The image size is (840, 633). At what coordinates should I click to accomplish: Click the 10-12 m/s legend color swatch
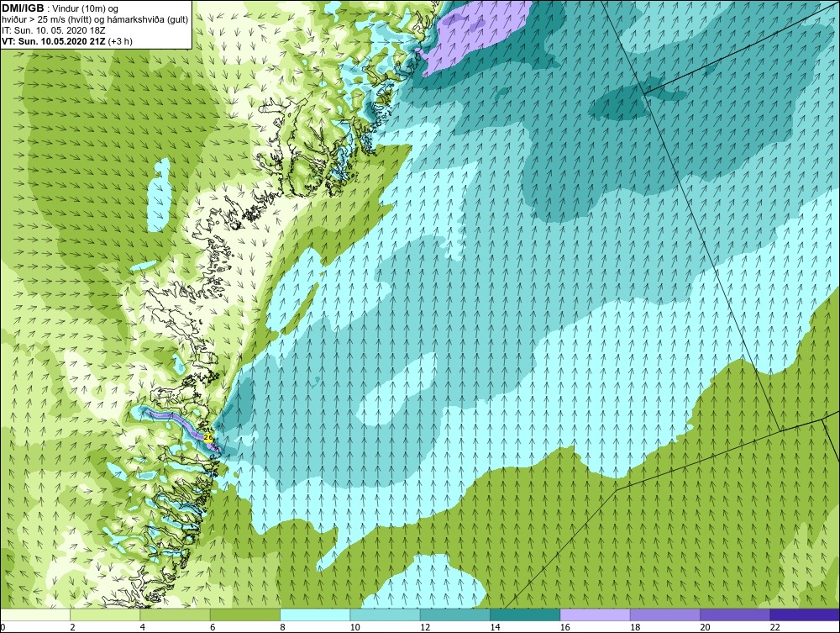click(x=386, y=615)
